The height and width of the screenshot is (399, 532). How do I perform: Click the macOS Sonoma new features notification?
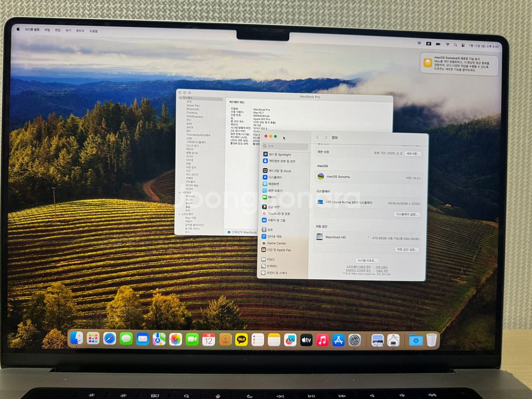pos(460,64)
